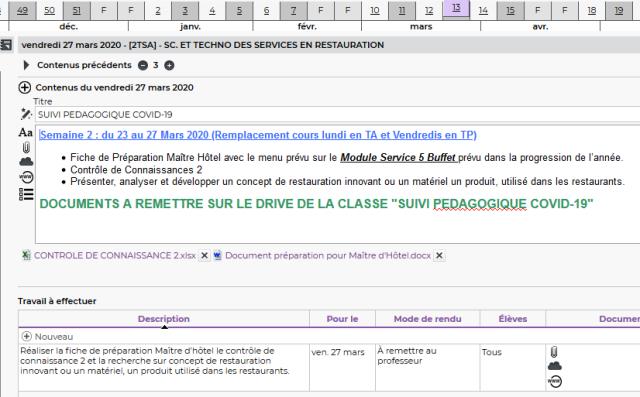
Task: Open the Aa text formatting icon
Action: pyautogui.click(x=25, y=132)
